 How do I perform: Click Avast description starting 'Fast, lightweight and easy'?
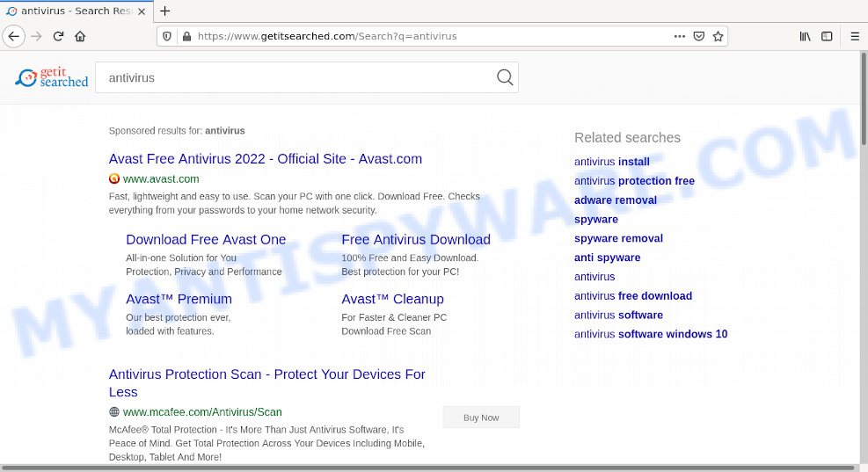tap(295, 203)
